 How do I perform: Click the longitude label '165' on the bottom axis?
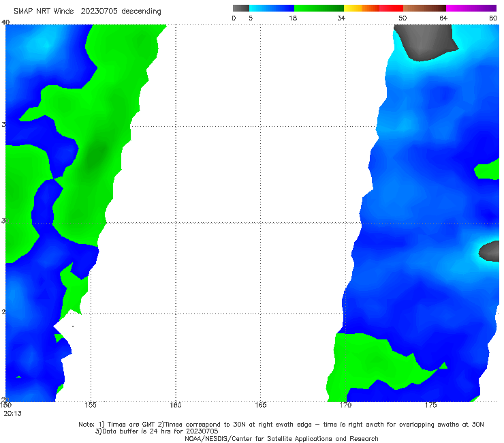point(260,405)
